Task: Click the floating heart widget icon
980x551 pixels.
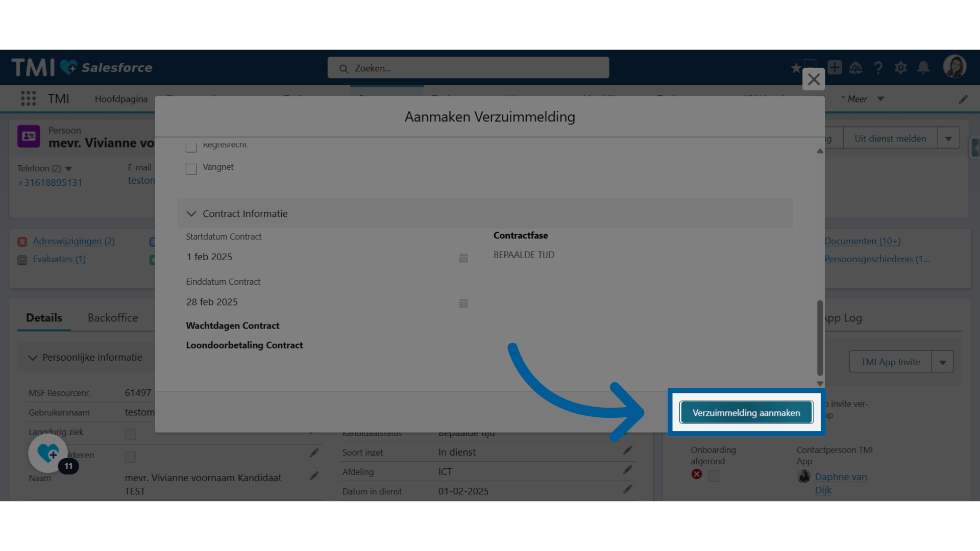Action: tap(48, 453)
